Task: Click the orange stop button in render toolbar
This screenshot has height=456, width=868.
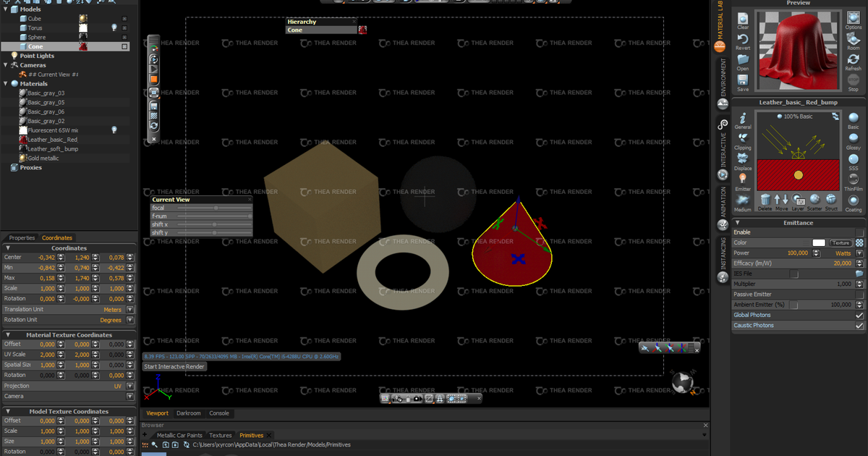Action: point(154,79)
